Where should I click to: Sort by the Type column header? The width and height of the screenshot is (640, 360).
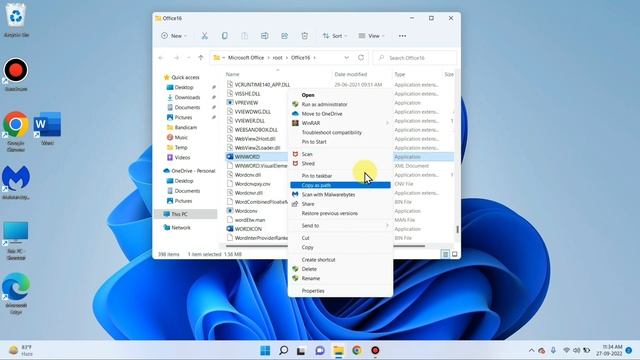click(x=400, y=74)
